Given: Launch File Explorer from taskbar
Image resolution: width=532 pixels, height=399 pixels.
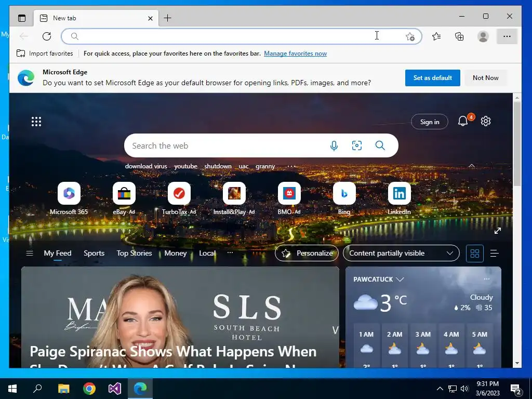Looking at the screenshot, I should (63, 389).
